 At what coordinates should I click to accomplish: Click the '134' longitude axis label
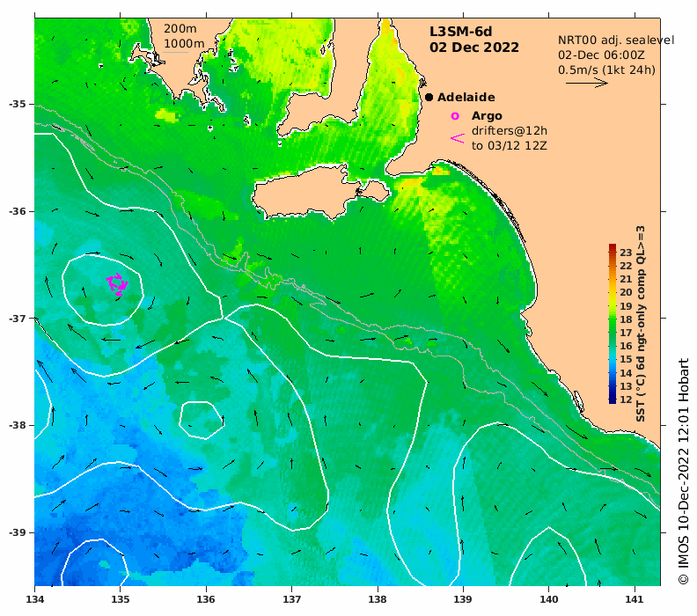[34, 599]
